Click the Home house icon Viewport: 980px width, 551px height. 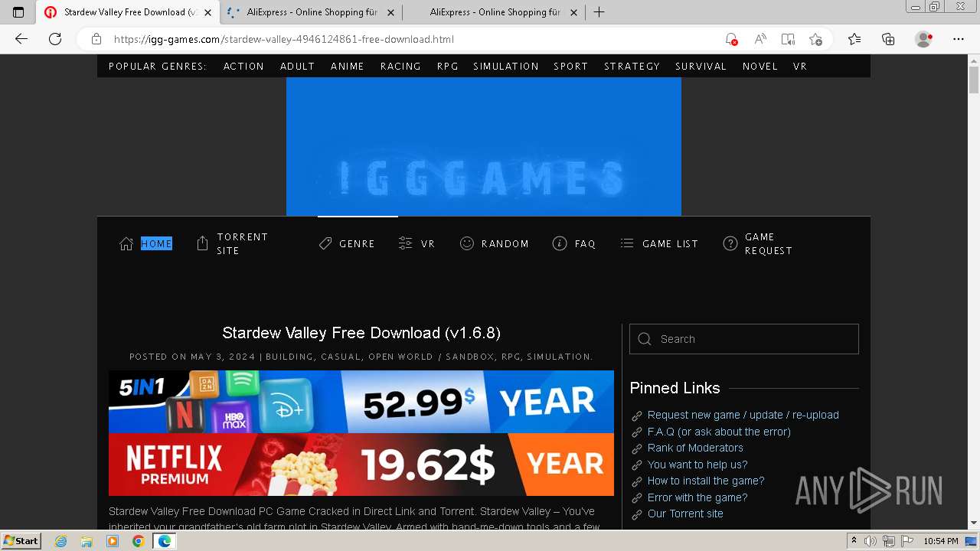[126, 243]
